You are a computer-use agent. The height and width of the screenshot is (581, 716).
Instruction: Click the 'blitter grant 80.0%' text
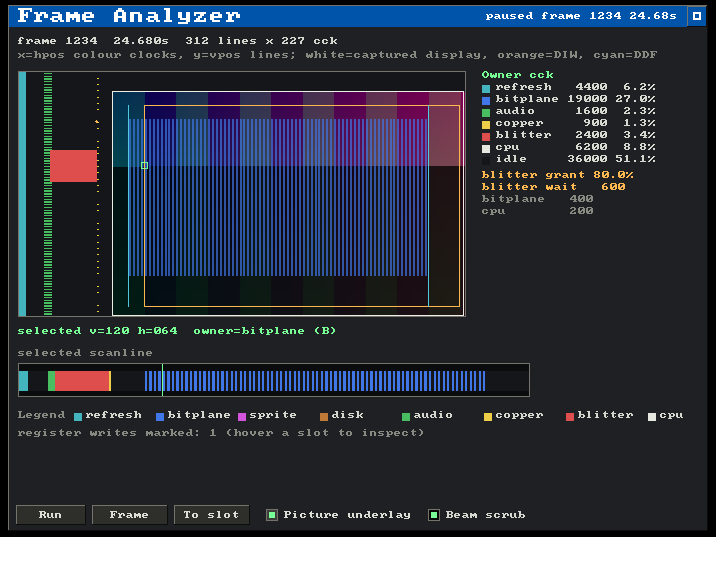click(x=557, y=175)
